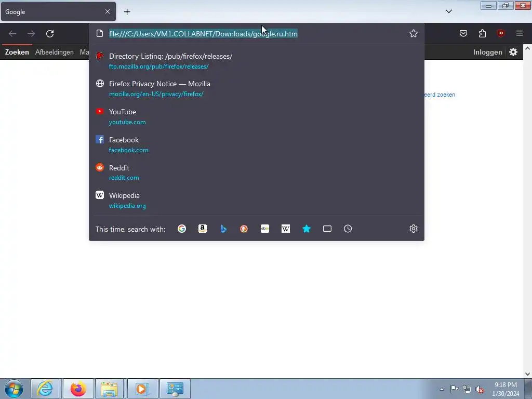Search this time with DuckDuckGo icon
Screen dimensions: 532x399
244,229
